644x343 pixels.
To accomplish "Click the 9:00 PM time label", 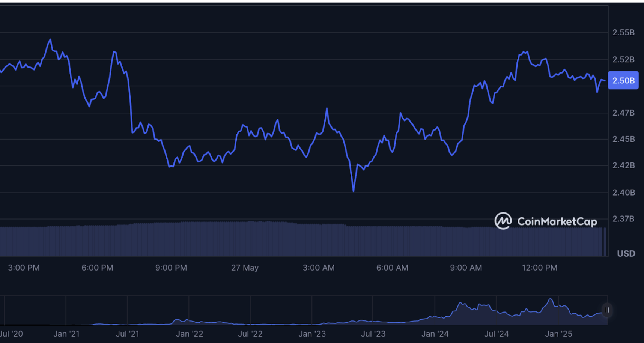I will 171,268.
